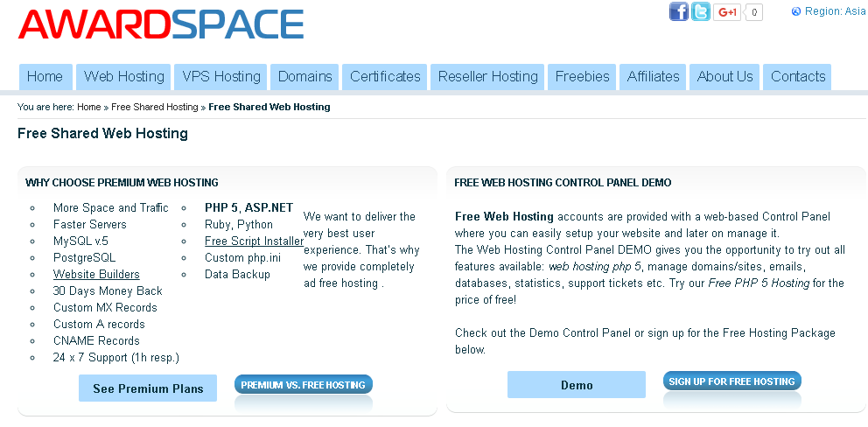Click the italic web hosting php 5 text

tap(595, 266)
